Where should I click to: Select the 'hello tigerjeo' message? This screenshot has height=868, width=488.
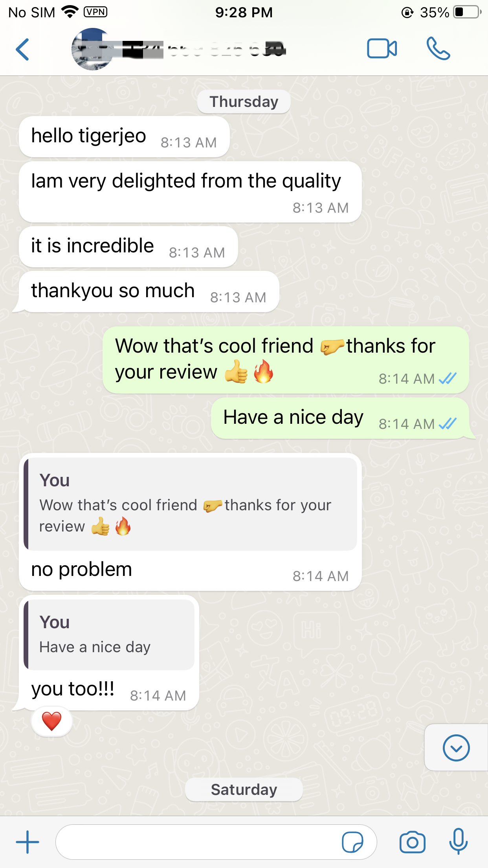pos(124,136)
